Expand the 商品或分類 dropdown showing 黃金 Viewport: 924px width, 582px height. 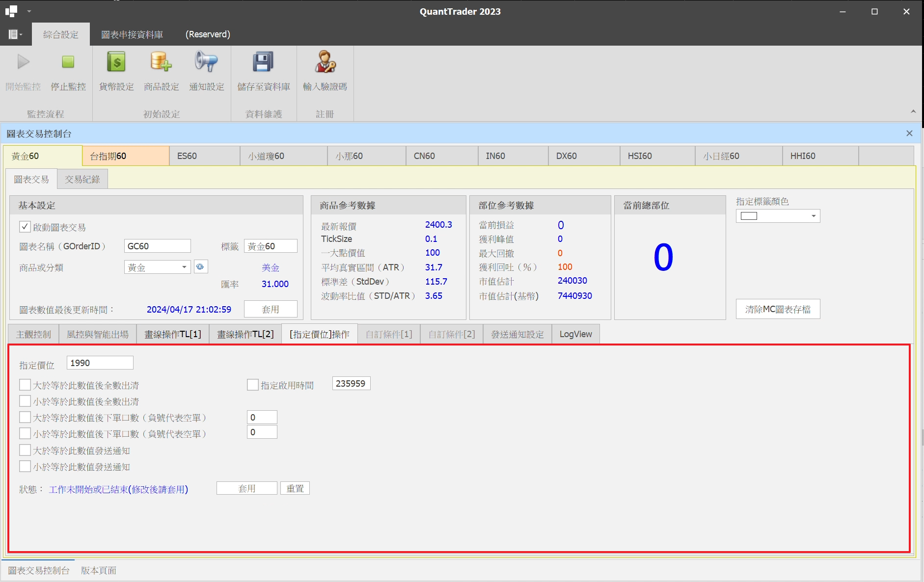click(x=184, y=267)
